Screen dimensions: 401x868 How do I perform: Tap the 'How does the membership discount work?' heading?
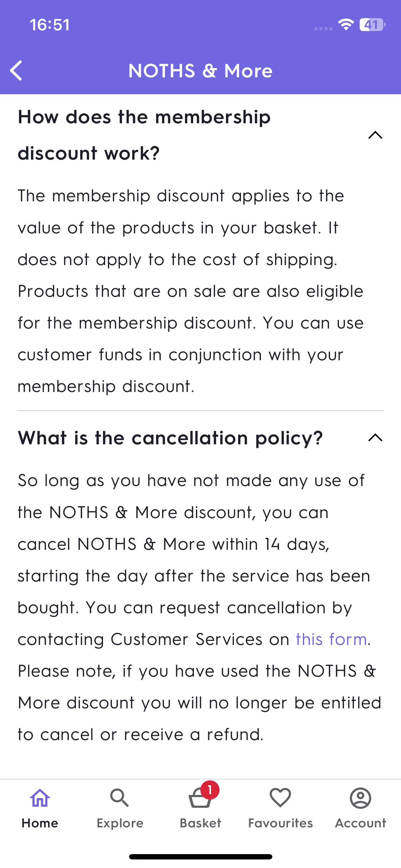144,135
